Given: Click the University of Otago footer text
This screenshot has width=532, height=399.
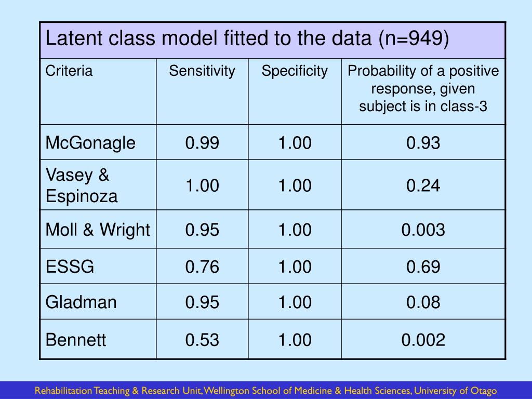Looking at the screenshot, I should point(455,391).
